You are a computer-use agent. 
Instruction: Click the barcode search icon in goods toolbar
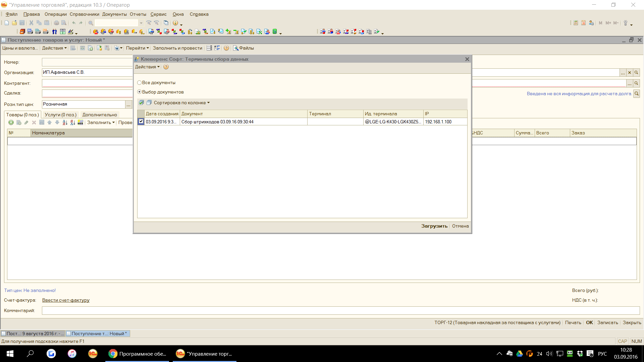point(80,122)
